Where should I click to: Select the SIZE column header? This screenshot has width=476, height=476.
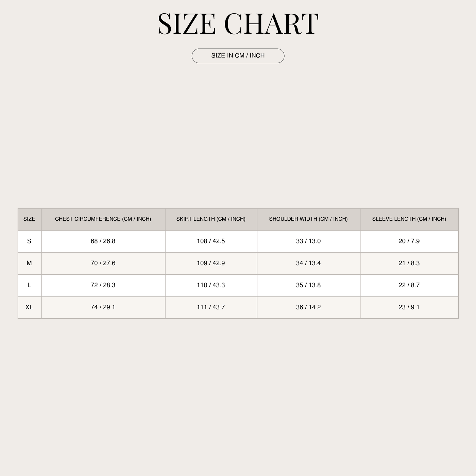coord(29,219)
